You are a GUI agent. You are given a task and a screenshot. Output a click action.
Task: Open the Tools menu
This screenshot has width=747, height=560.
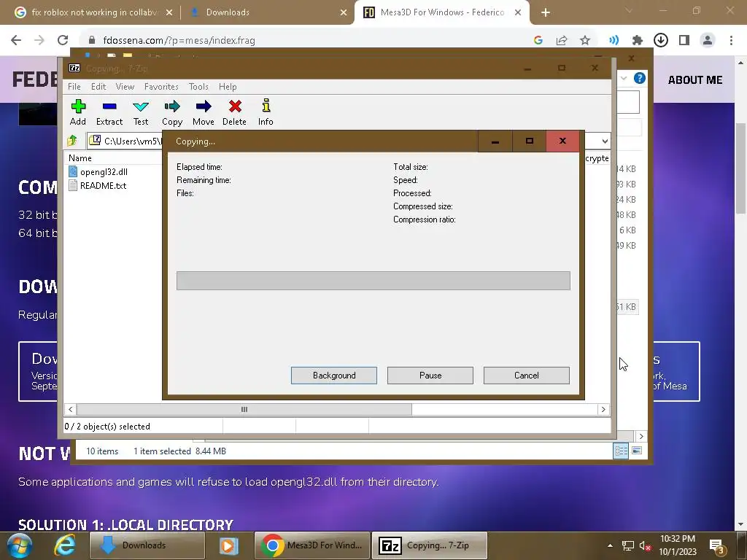pos(198,87)
